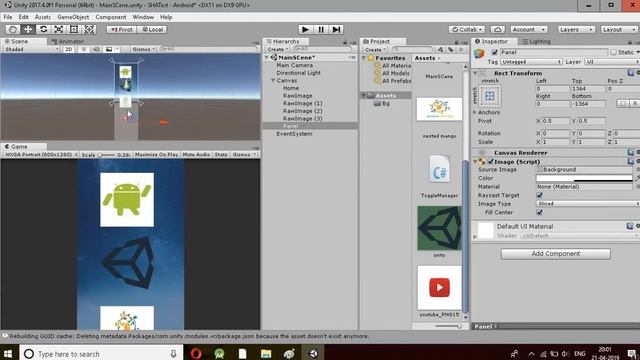Select Directional Light in Hierarchy
Viewport: 640px width, 360px height.
[x=298, y=73]
